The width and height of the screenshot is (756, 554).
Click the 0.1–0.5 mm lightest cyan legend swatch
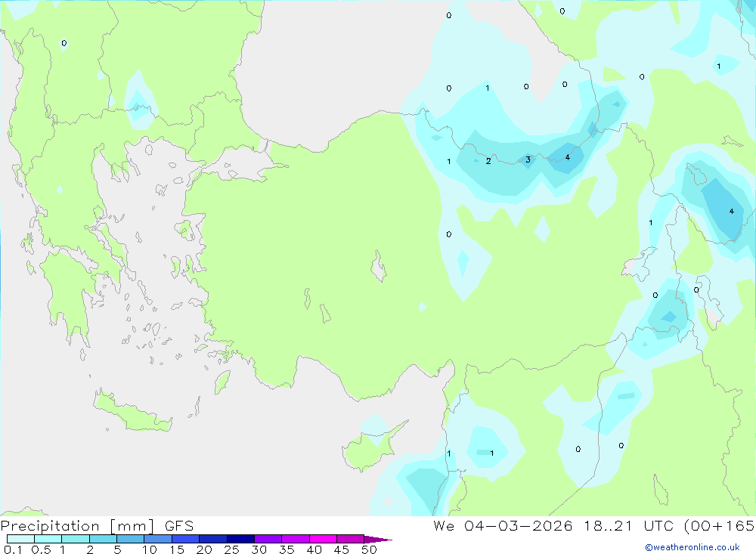[20, 539]
